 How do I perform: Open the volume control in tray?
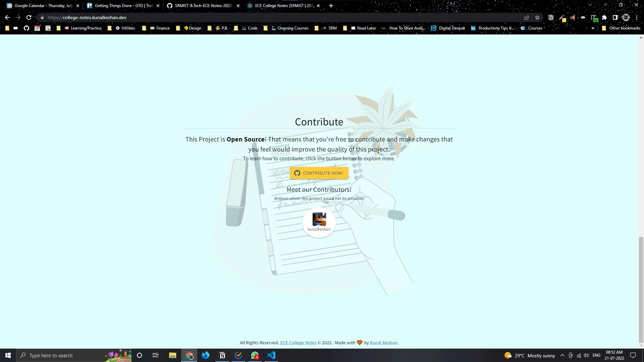pyautogui.click(x=586, y=355)
